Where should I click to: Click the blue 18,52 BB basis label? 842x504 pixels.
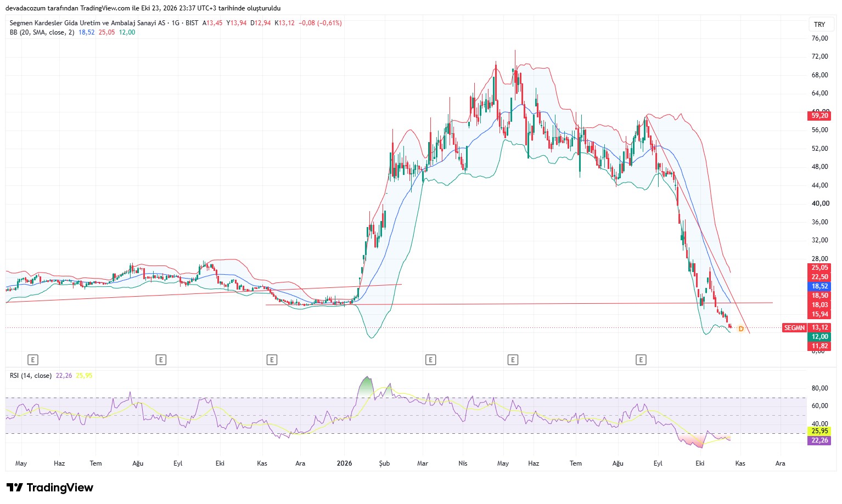pyautogui.click(x=819, y=286)
